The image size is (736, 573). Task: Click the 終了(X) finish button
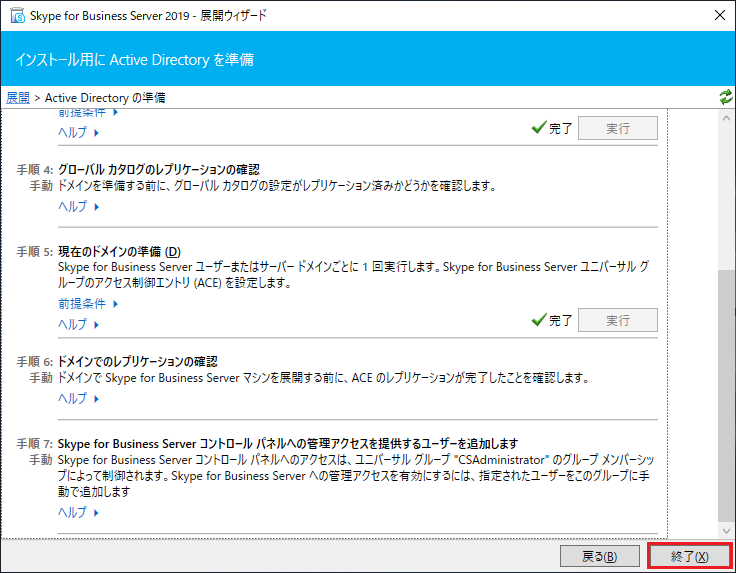[690, 556]
